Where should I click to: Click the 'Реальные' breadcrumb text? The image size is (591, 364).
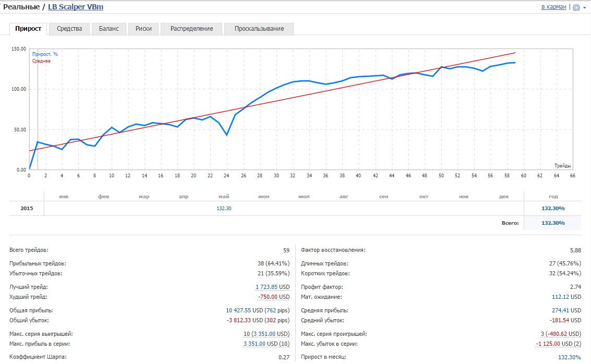(x=21, y=7)
